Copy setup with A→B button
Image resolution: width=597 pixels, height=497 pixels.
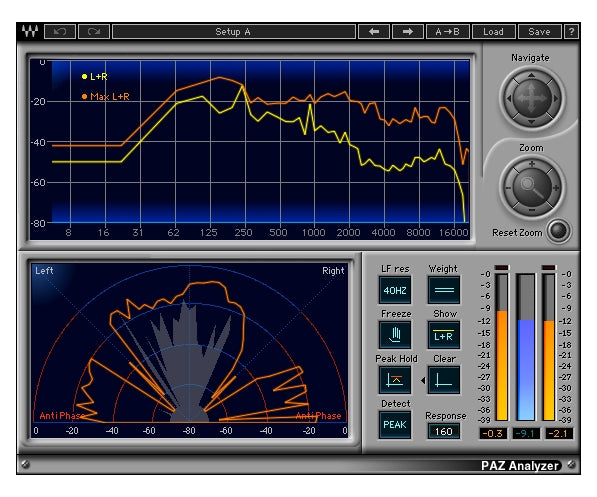click(448, 32)
